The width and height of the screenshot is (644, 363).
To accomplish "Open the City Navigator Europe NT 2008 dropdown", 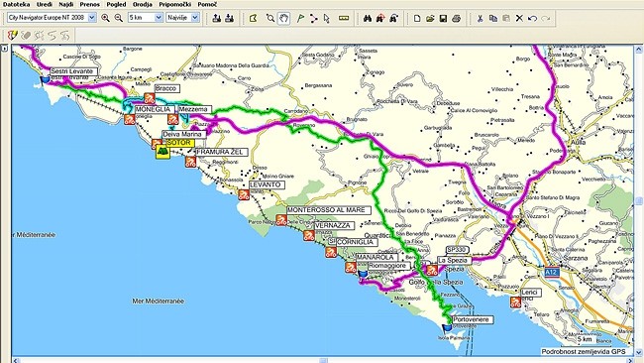I will (53, 18).
